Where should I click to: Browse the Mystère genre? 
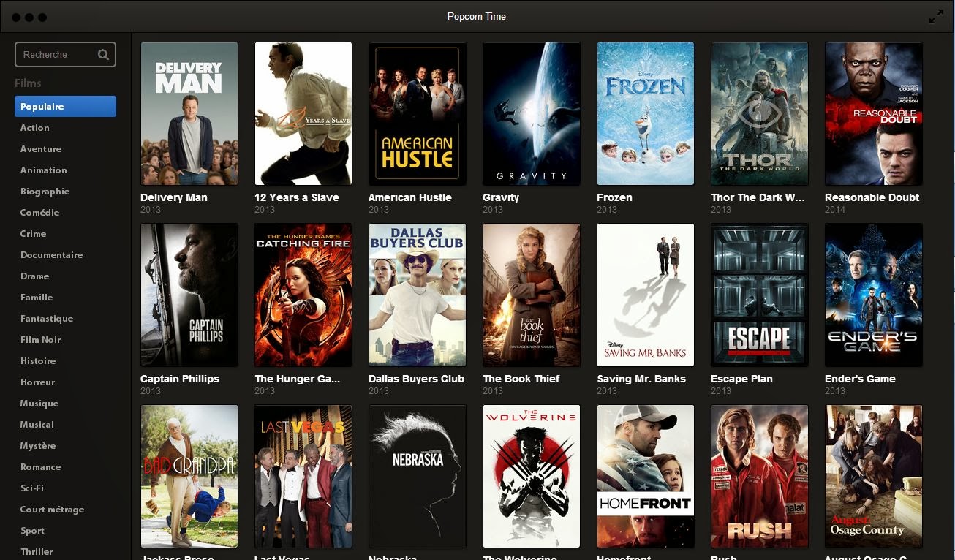tap(38, 446)
